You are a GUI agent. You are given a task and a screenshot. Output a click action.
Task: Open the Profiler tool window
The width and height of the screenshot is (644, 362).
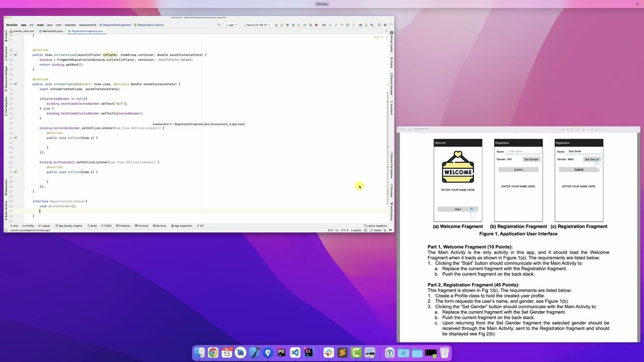tap(28, 226)
